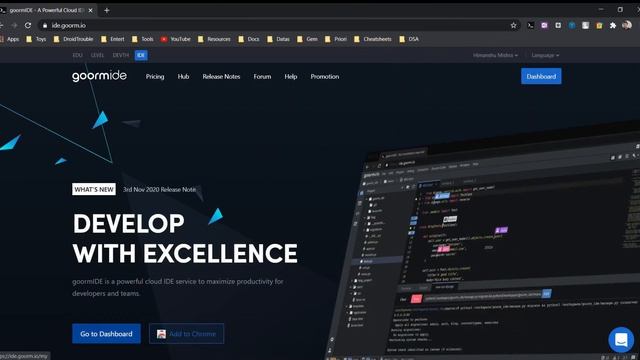Restore down the browser window
Screen dimensions: 640x360
(x=620, y=9)
